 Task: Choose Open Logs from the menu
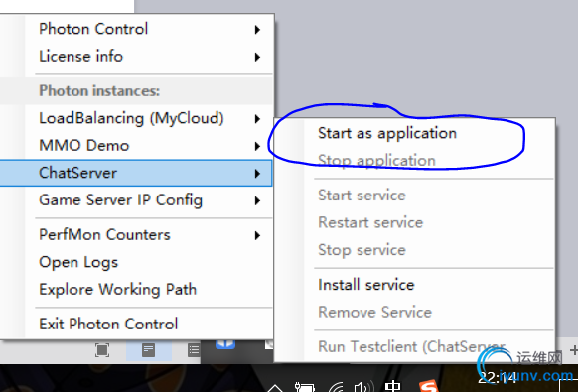coord(137,262)
